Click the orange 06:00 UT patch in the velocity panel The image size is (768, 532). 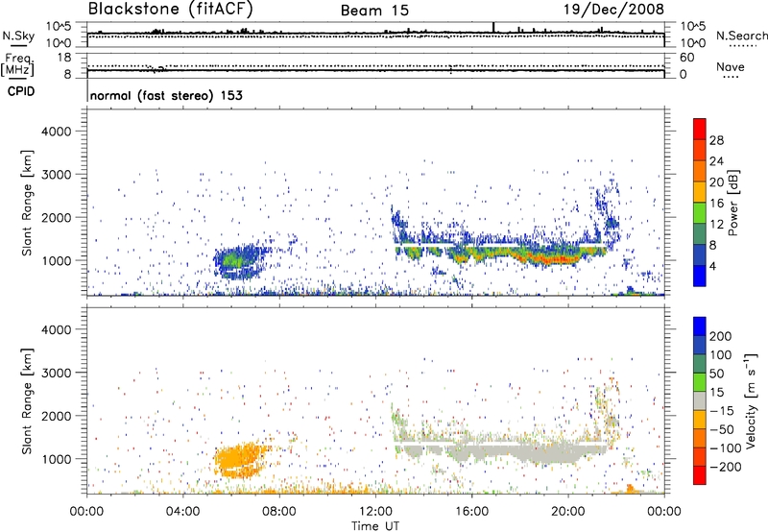(x=240, y=461)
